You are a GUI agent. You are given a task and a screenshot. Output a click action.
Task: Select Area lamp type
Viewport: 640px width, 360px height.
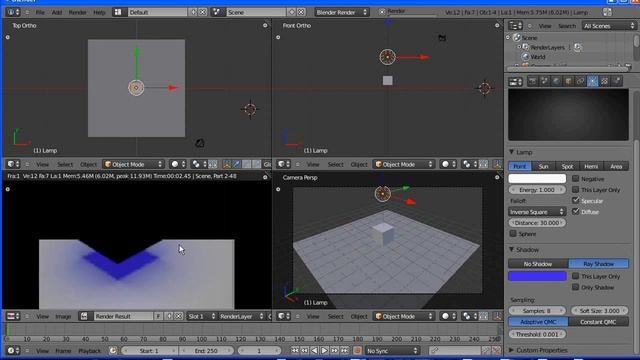tap(616, 166)
